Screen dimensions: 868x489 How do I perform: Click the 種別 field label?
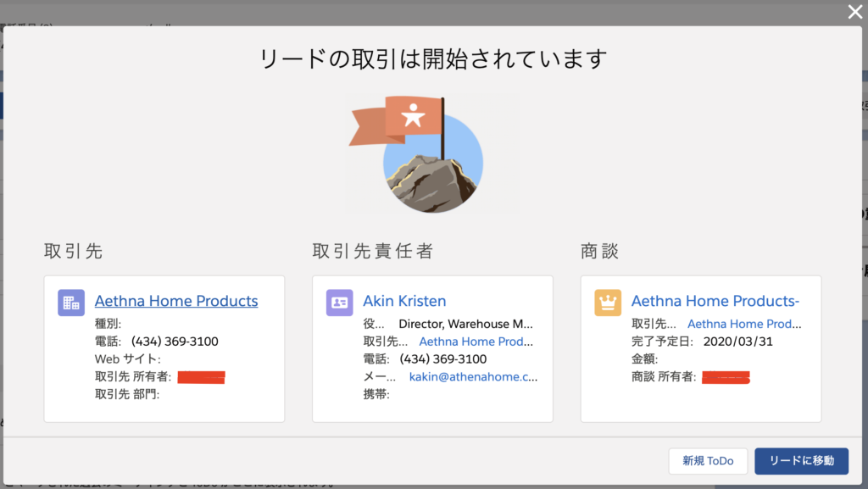click(108, 324)
